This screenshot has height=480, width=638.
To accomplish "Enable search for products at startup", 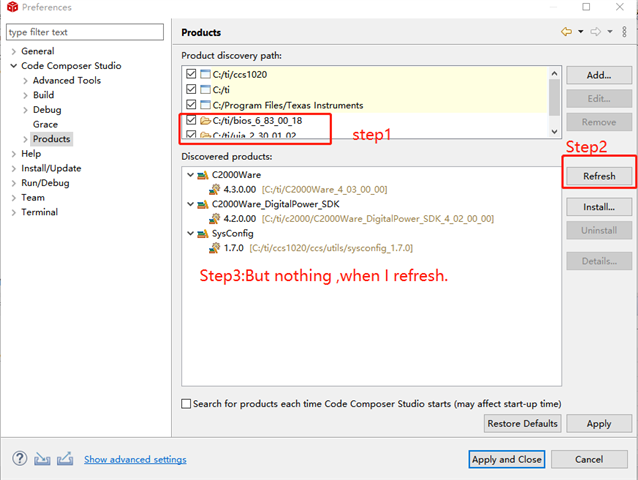I will click(x=187, y=403).
